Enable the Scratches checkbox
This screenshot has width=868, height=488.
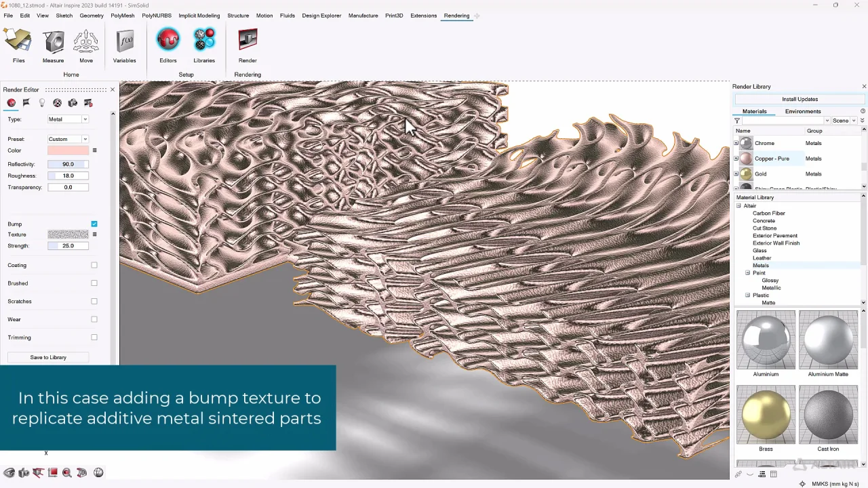click(94, 301)
